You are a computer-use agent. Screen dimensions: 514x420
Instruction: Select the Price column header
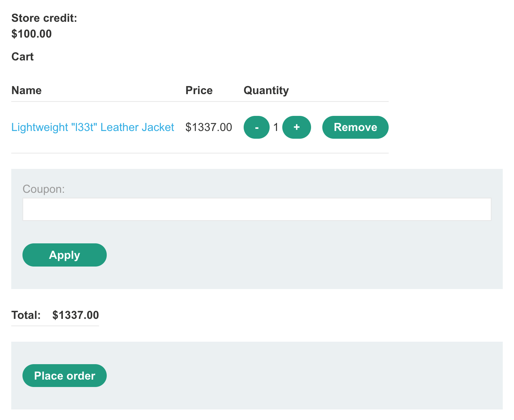(x=199, y=91)
